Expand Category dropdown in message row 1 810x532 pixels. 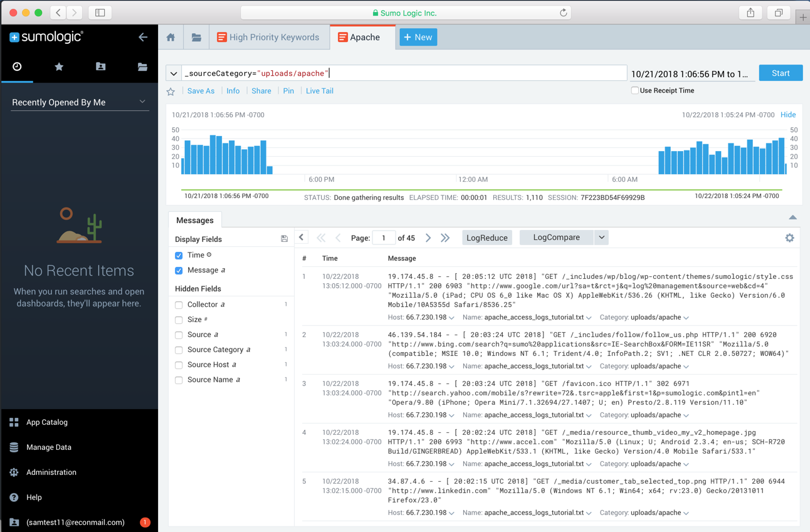coord(686,318)
